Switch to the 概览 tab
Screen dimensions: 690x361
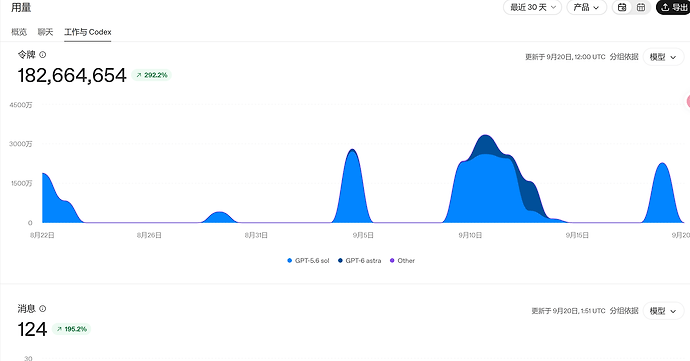[x=19, y=32]
